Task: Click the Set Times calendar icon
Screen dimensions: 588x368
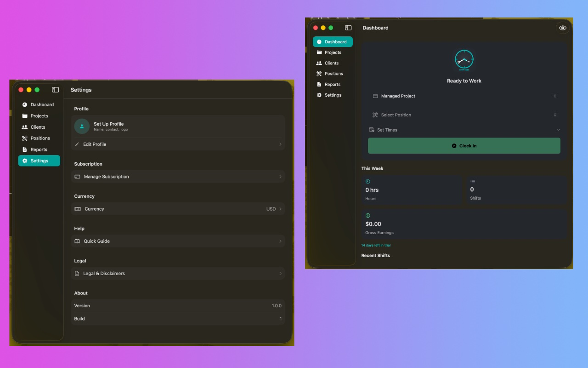Action: 372,130
